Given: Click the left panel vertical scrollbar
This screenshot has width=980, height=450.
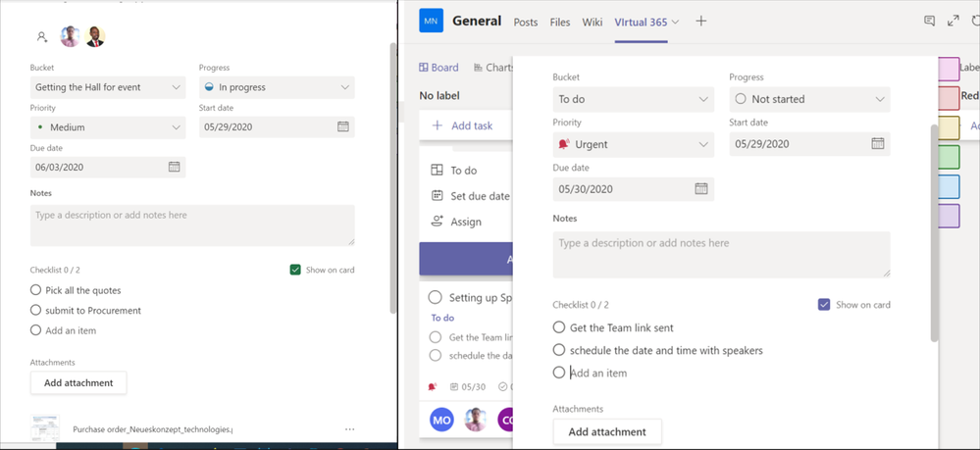Looking at the screenshot, I should (x=393, y=178).
